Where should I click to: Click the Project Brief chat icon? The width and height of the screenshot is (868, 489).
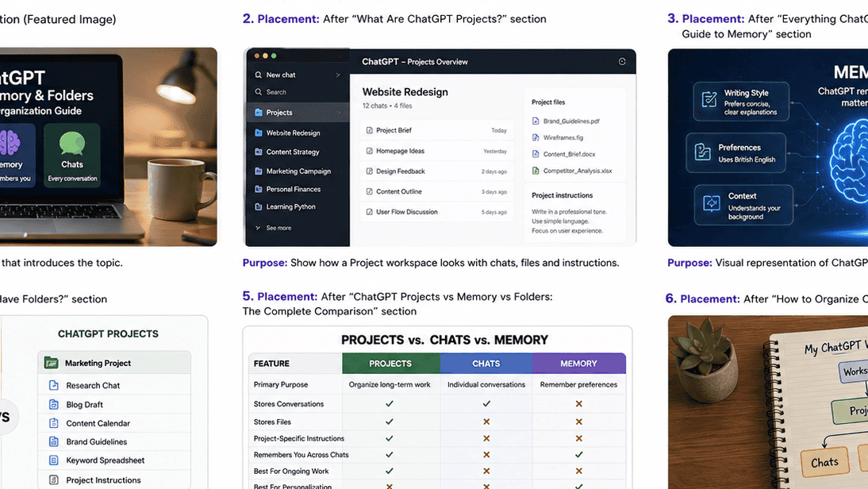click(x=369, y=130)
